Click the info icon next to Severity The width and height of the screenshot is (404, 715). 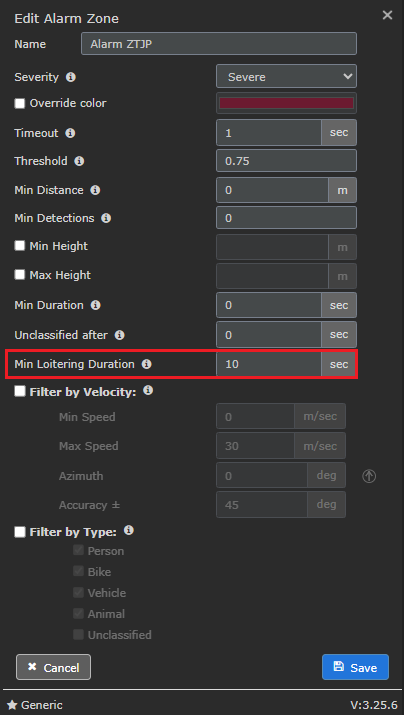70,77
